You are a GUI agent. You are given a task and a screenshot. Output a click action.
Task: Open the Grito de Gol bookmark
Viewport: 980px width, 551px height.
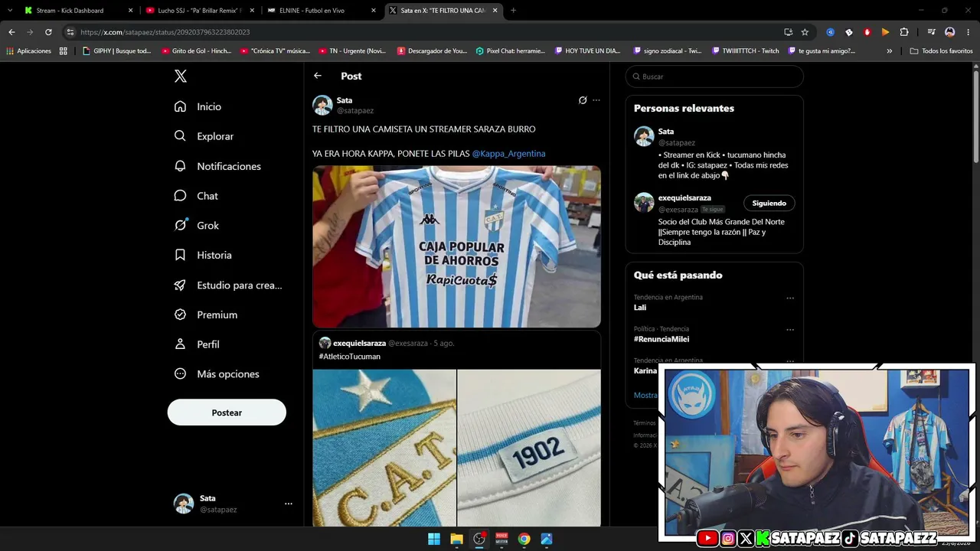pyautogui.click(x=196, y=51)
